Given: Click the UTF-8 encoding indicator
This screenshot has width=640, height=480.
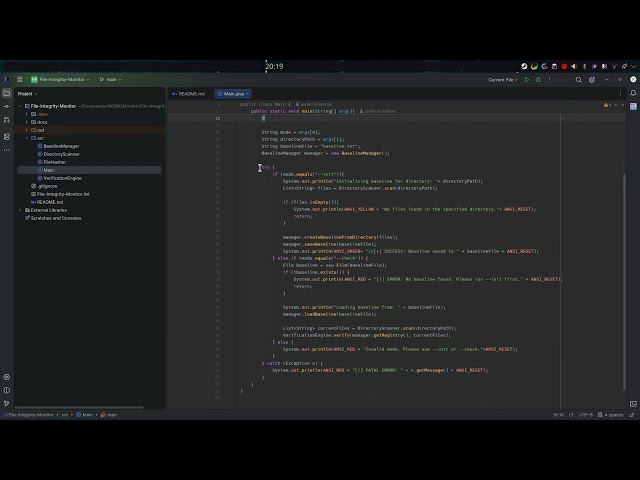Looking at the screenshot, I should coord(586,415).
